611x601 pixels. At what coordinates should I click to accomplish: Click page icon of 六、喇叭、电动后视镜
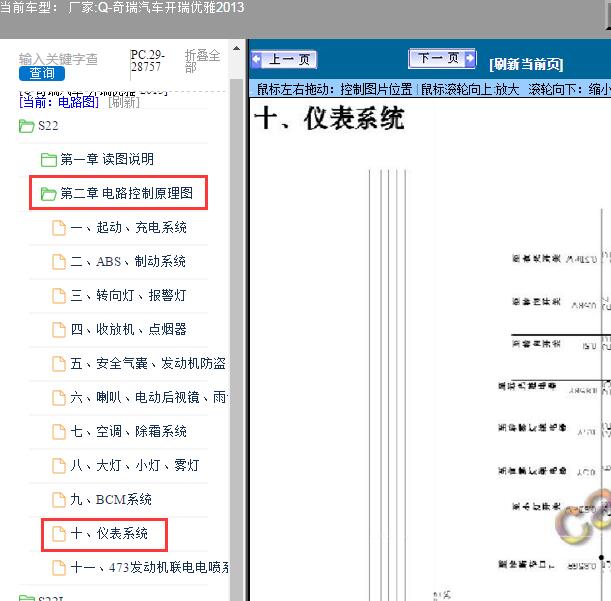click(59, 398)
